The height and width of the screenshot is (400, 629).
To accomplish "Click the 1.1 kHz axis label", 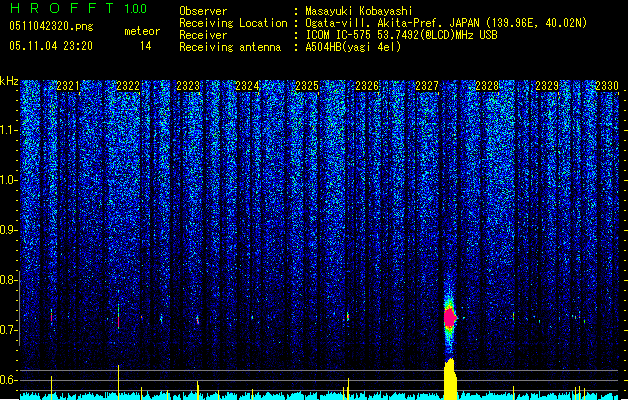I will [x=8, y=130].
